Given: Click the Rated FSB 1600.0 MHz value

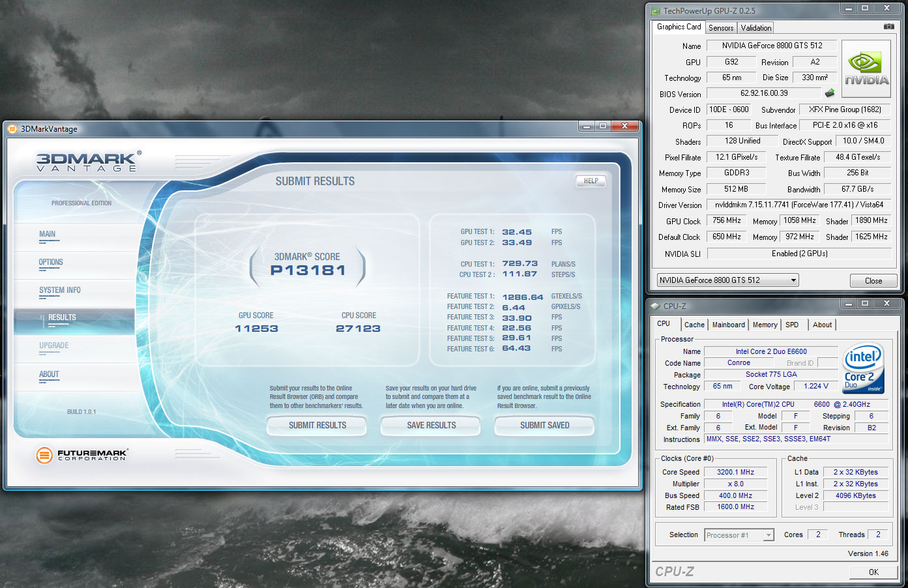Looking at the screenshot, I should pos(735,507).
